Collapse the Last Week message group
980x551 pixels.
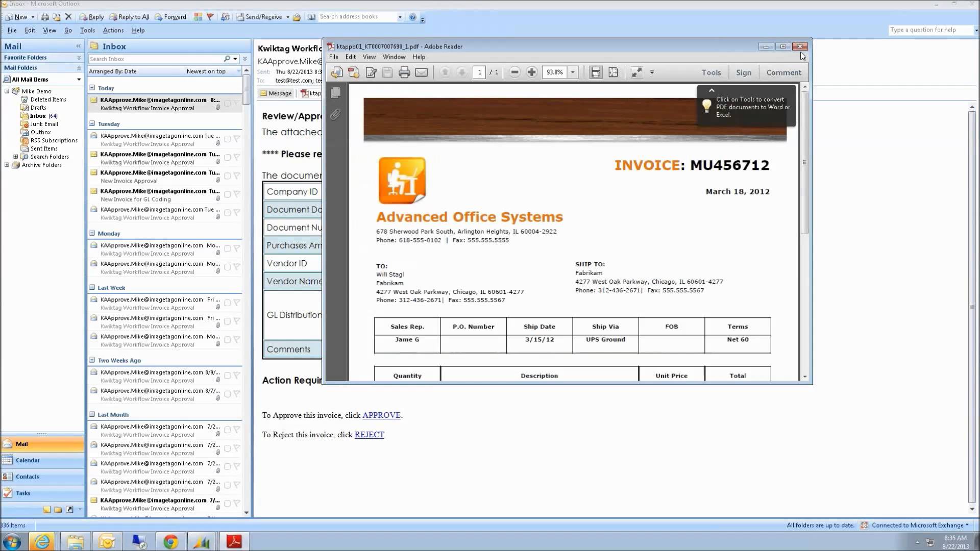tap(92, 287)
